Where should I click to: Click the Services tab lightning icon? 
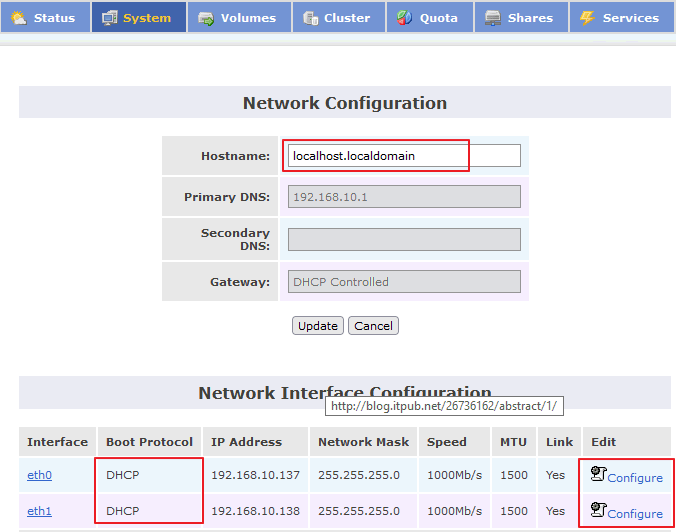point(587,18)
